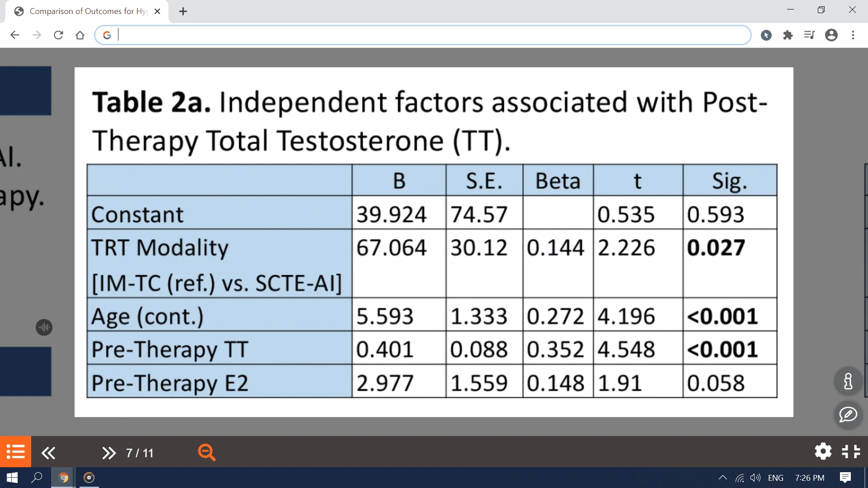Show hidden system tray icons
Image resolution: width=868 pixels, height=488 pixels.
723,478
